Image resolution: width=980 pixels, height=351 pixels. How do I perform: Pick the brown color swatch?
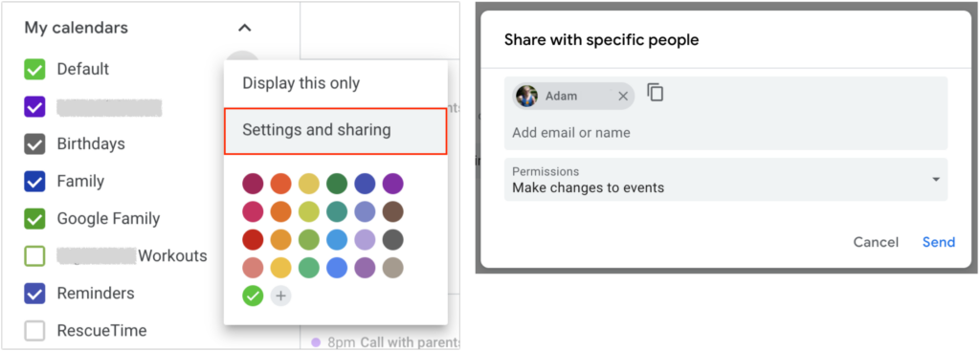tap(393, 211)
